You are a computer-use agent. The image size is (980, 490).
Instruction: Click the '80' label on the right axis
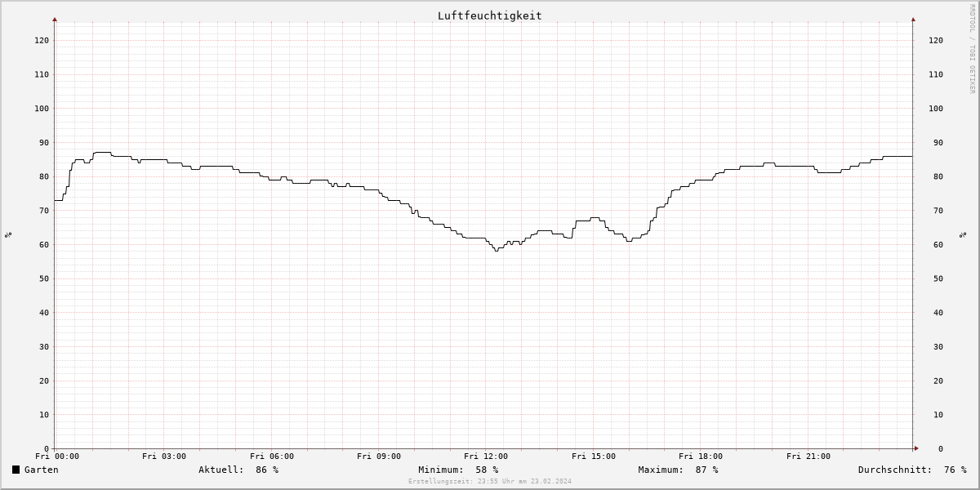[938, 176]
